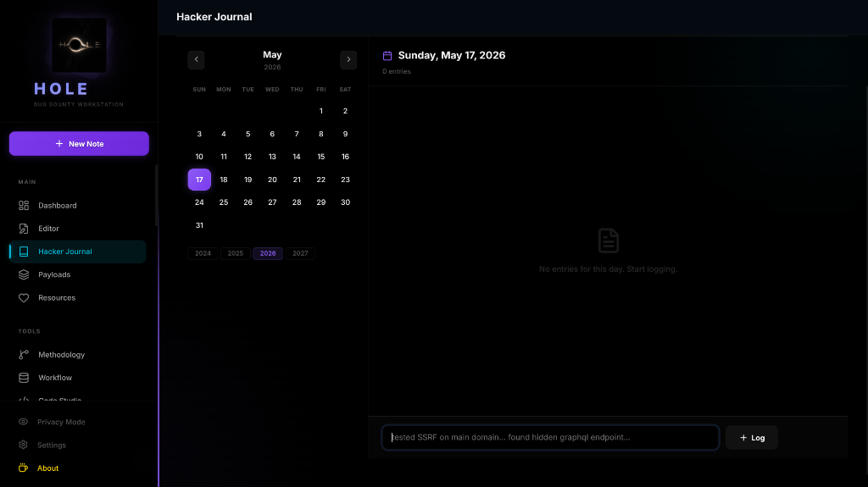868x487 pixels.
Task: Select year 2024 chip
Action: pos(203,253)
